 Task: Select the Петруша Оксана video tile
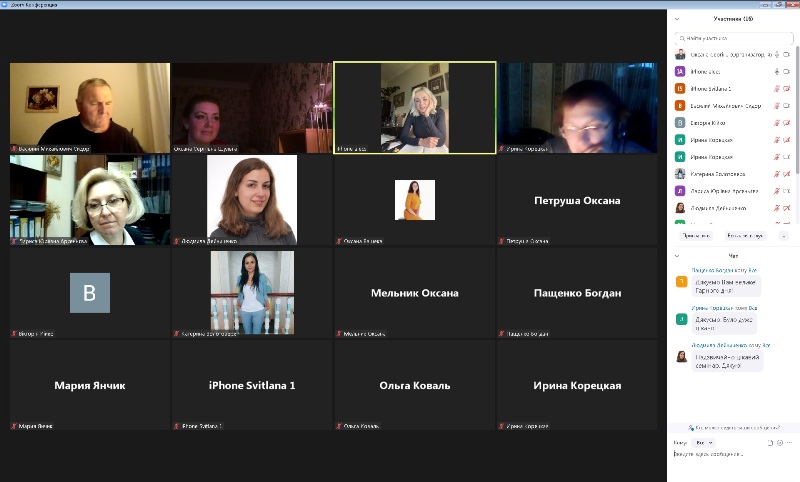click(x=577, y=200)
